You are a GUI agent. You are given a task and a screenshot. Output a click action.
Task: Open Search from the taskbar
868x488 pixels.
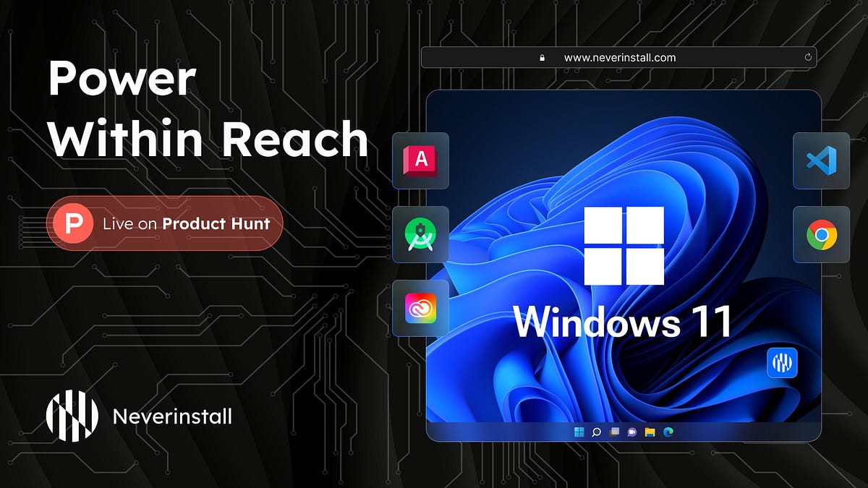coord(595,432)
